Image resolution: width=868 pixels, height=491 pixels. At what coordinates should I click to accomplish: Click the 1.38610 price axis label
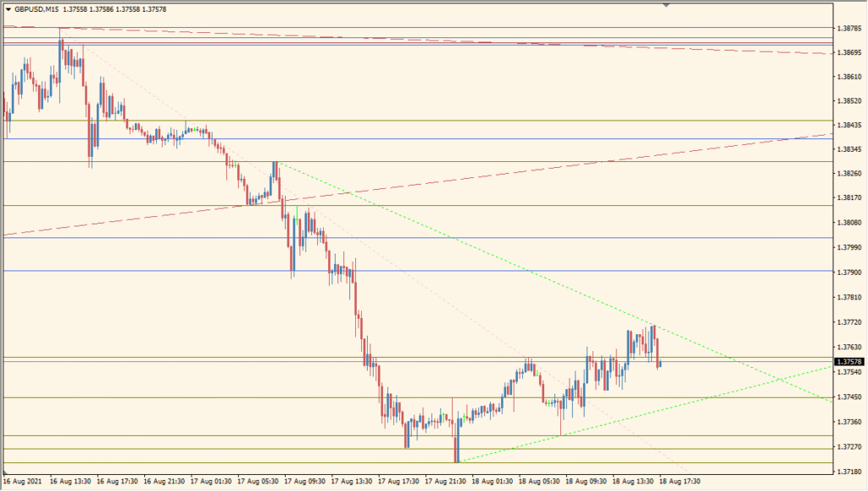click(x=849, y=77)
